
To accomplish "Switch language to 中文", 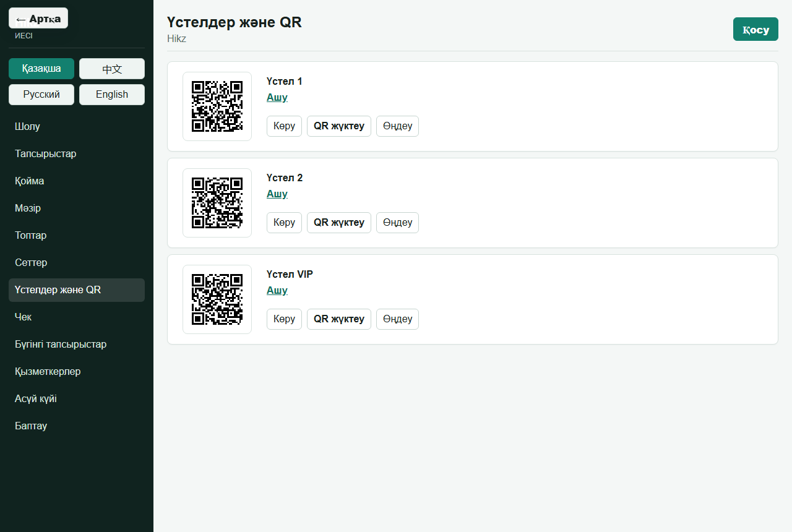I will [x=112, y=69].
